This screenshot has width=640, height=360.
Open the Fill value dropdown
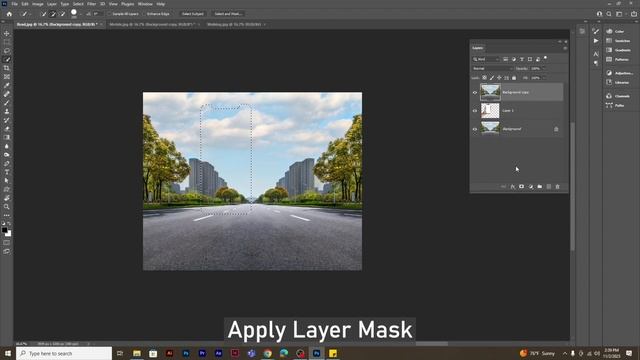click(544, 78)
